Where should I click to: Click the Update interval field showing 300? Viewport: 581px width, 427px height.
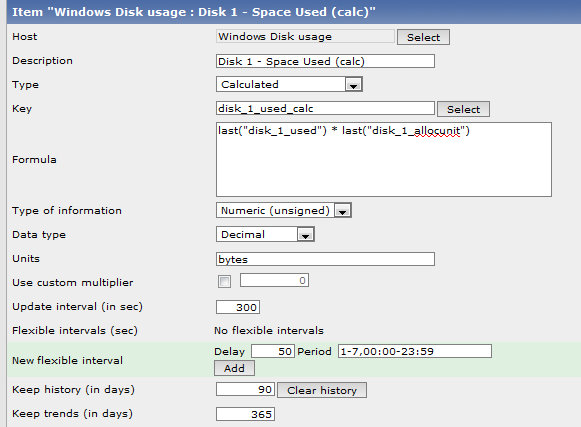pyautogui.click(x=238, y=307)
